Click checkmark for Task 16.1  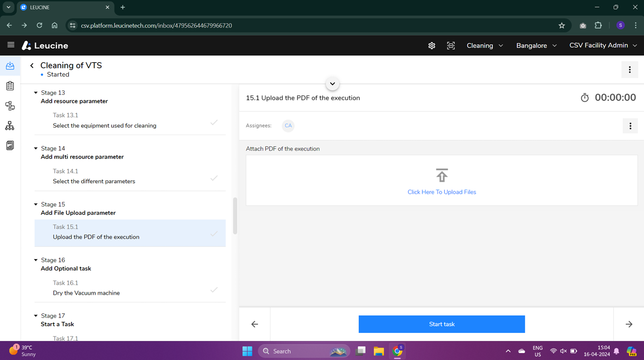214,290
